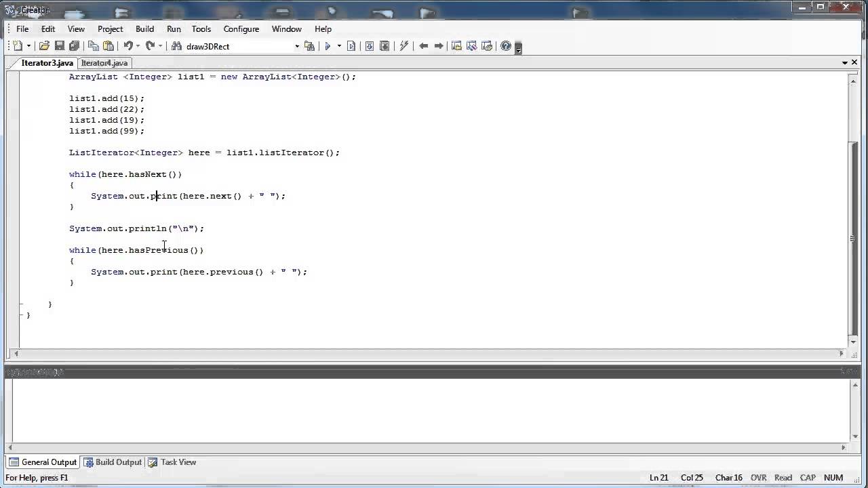Run the project with the play icon
Screen dimensions: 868x488
pos(327,46)
